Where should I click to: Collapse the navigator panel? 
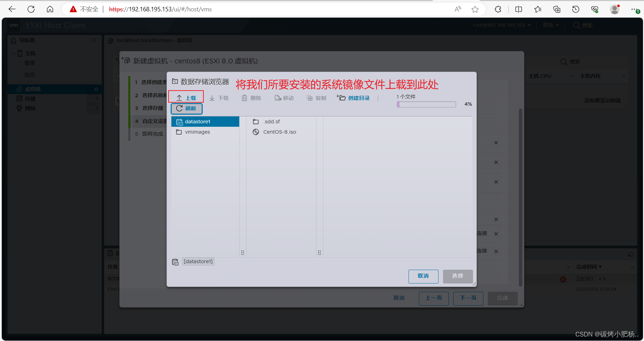[x=94, y=40]
